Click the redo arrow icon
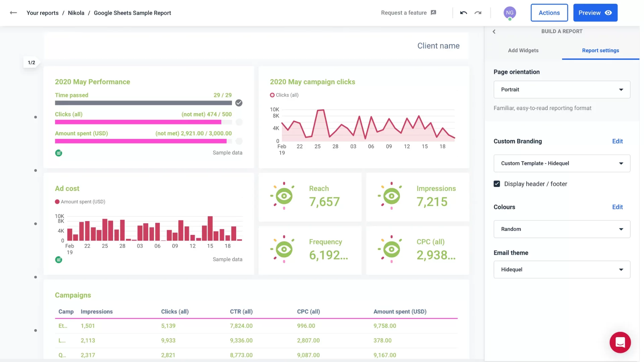 click(x=478, y=13)
